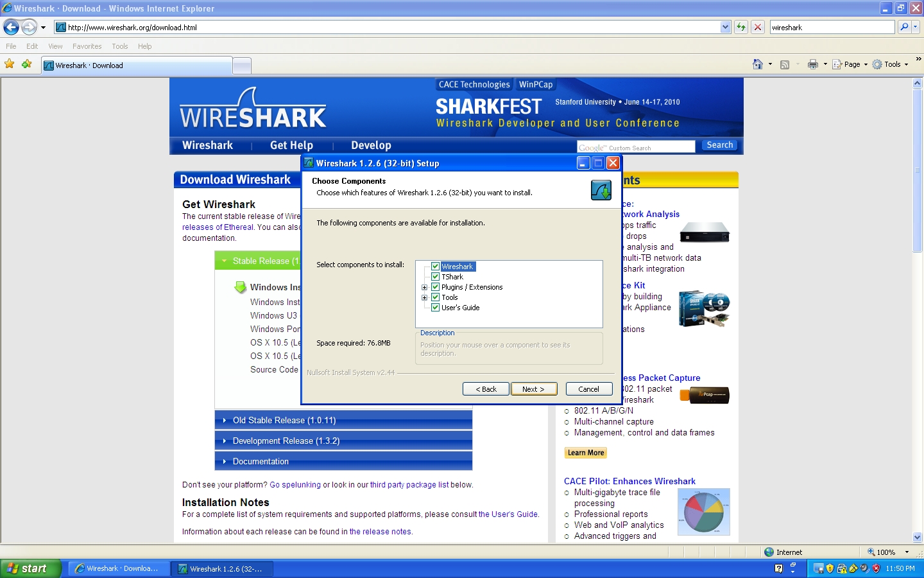The height and width of the screenshot is (578, 924).
Task: Click the green download arrow by Windows Installer
Action: (240, 287)
